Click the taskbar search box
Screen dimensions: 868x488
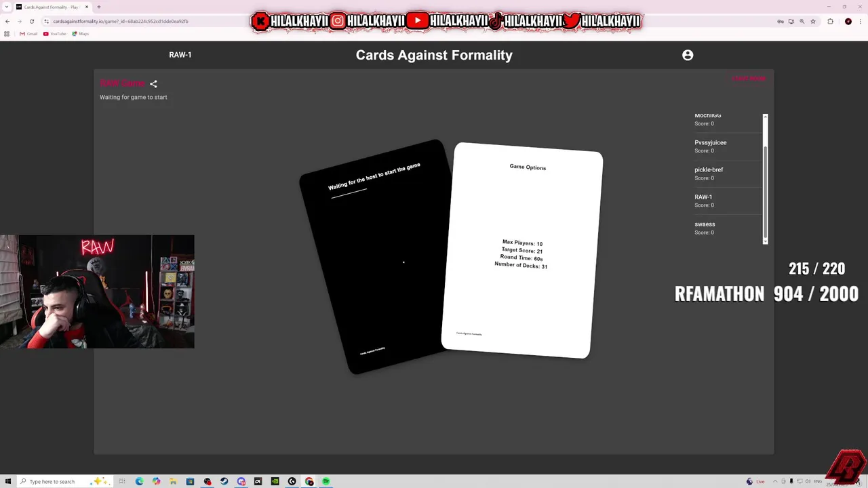coord(64,481)
